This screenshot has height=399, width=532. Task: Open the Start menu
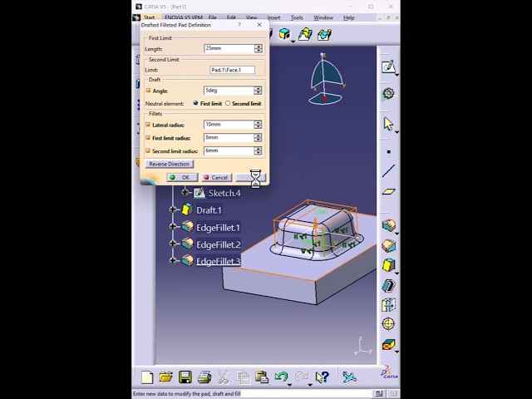149,17
